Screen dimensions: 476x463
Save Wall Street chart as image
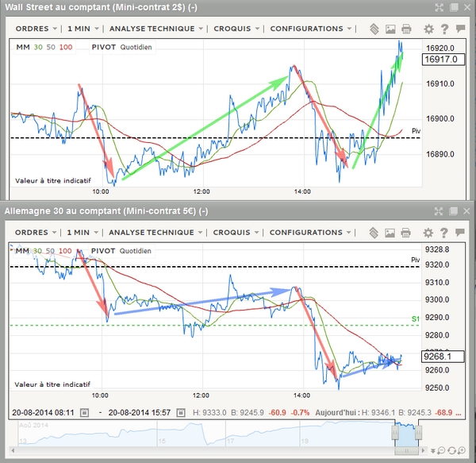390,29
